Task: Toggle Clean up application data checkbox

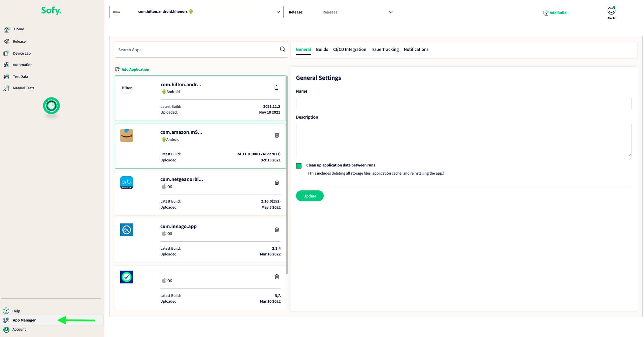Action: (x=299, y=165)
